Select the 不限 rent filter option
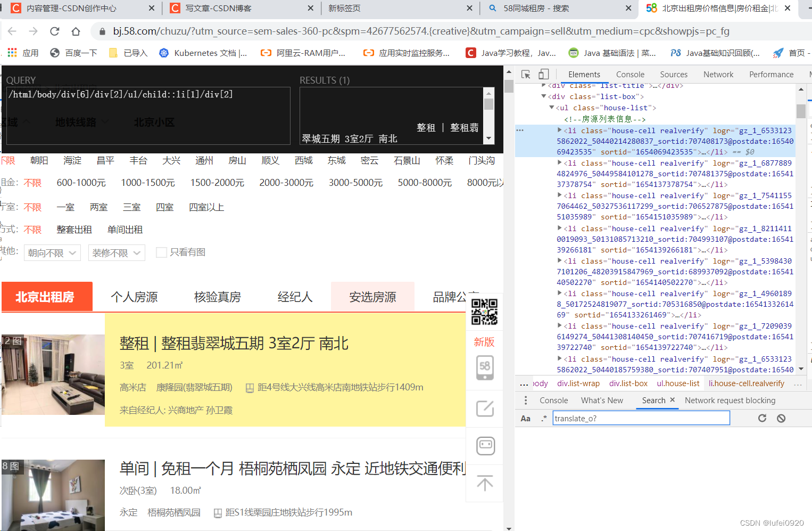Screen dimensions: 812x531 (32, 182)
